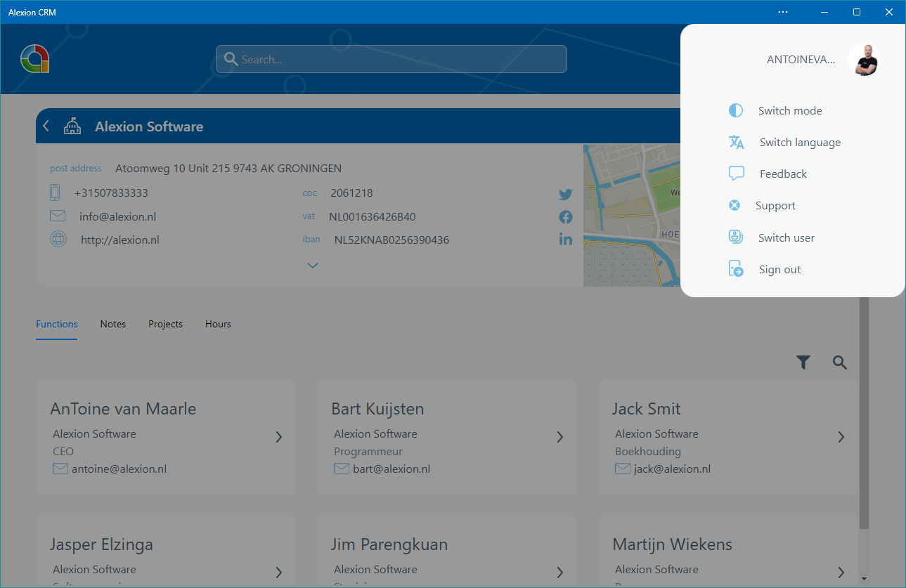Click the Search input field
Image resolution: width=906 pixels, height=588 pixels.
tap(391, 59)
